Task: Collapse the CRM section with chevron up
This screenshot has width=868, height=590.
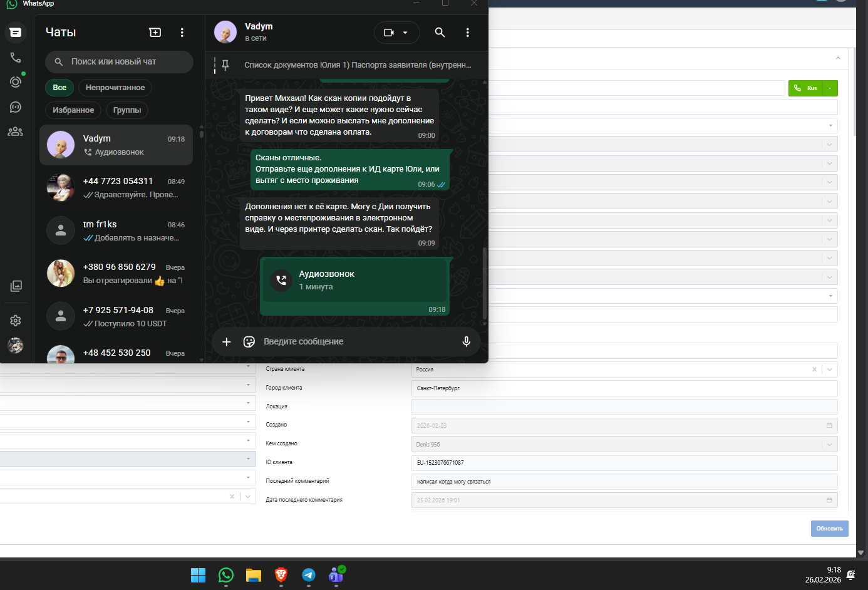Action: [x=838, y=58]
